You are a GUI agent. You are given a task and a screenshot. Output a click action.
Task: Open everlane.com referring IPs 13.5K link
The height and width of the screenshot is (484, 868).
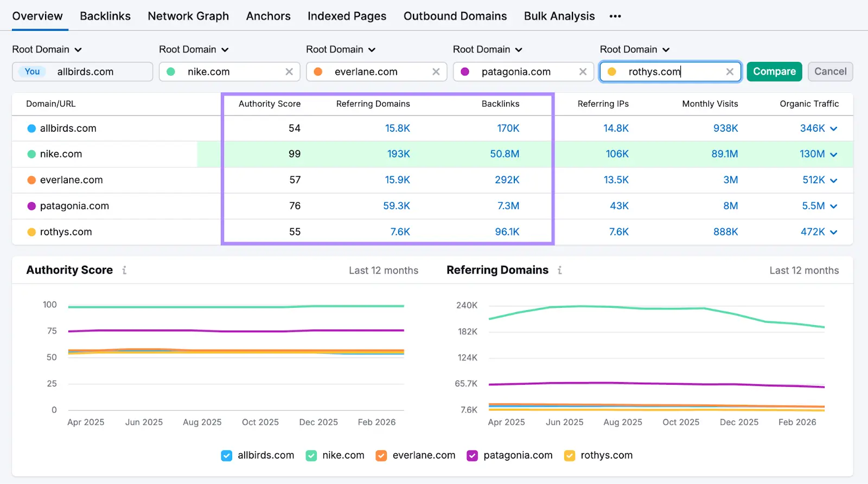pos(616,180)
